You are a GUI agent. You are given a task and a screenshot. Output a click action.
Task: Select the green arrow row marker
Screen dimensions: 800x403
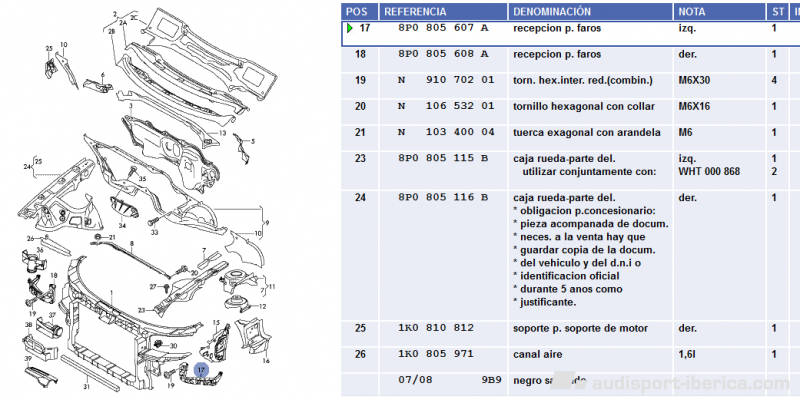coord(349,28)
